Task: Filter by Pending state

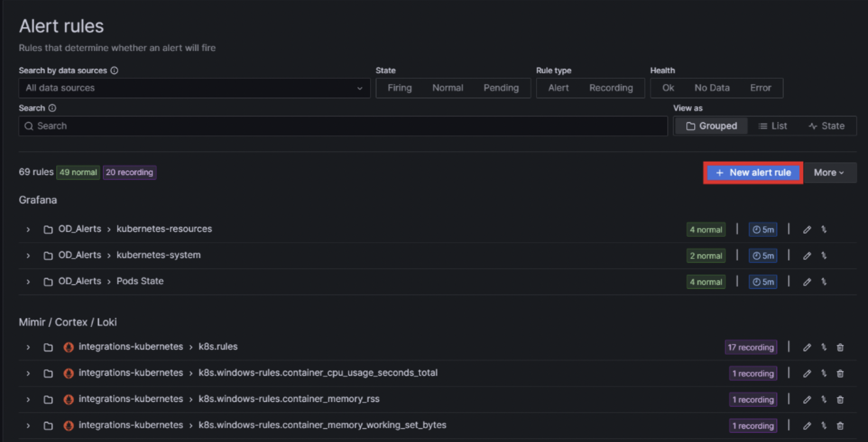Action: point(501,88)
